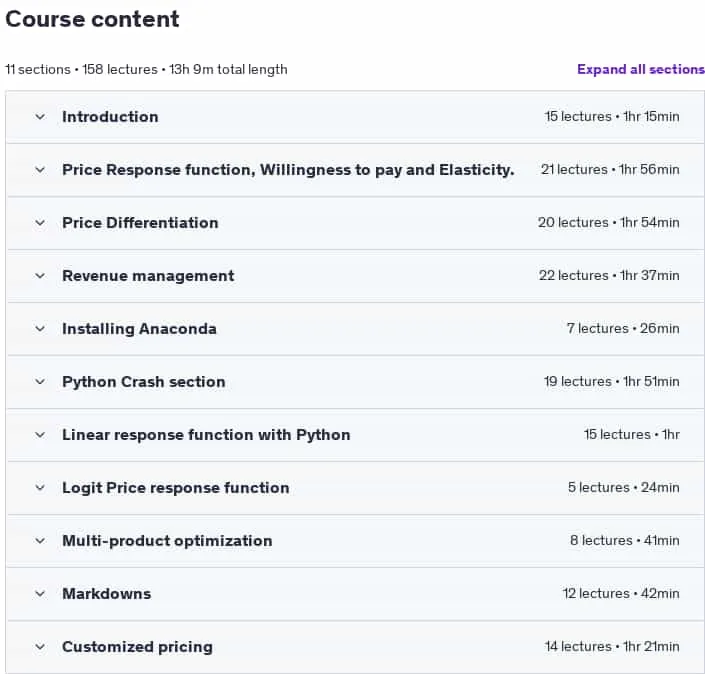Open Linear response function with Python
705x674 pixels.
[206, 435]
